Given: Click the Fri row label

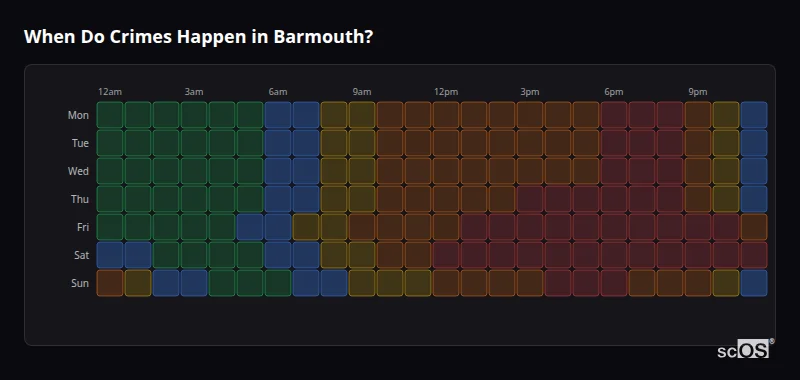Looking at the screenshot, I should coord(83,227).
